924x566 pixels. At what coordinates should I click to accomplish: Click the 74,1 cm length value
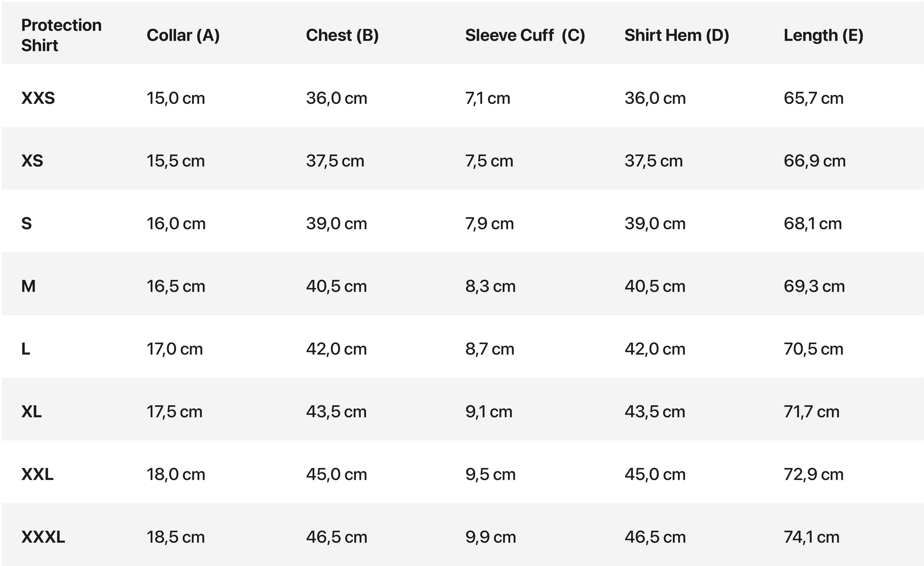(812, 537)
